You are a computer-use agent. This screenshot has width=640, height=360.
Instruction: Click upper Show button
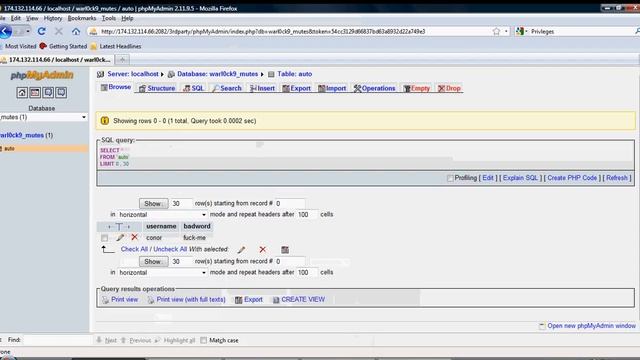pos(153,203)
